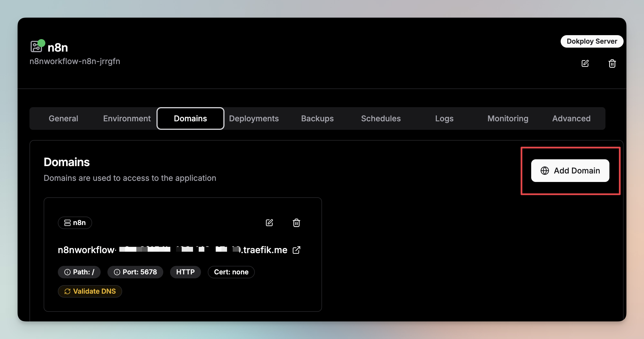Viewport: 644px width, 339px height.
Task: Open the General tab
Action: coord(63,118)
